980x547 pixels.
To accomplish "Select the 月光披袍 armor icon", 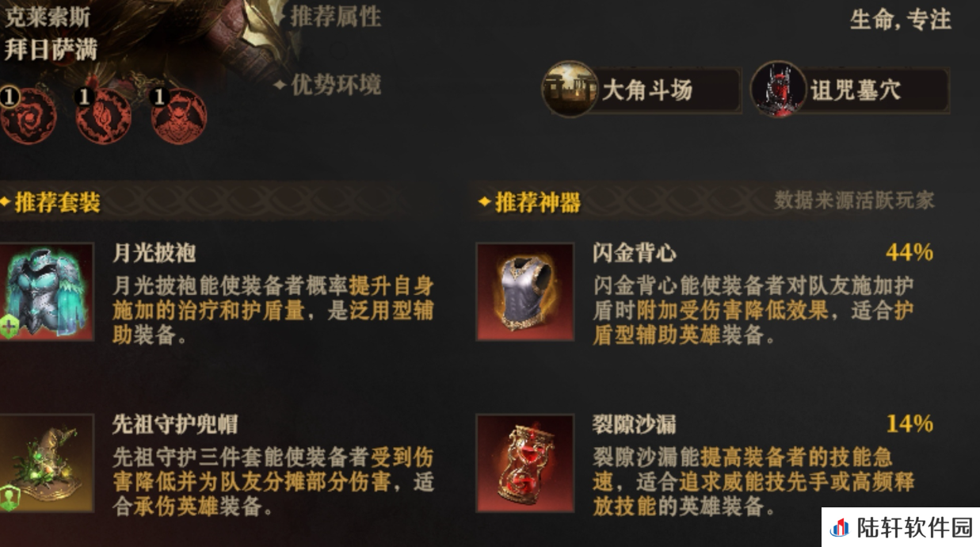I will tap(47, 291).
